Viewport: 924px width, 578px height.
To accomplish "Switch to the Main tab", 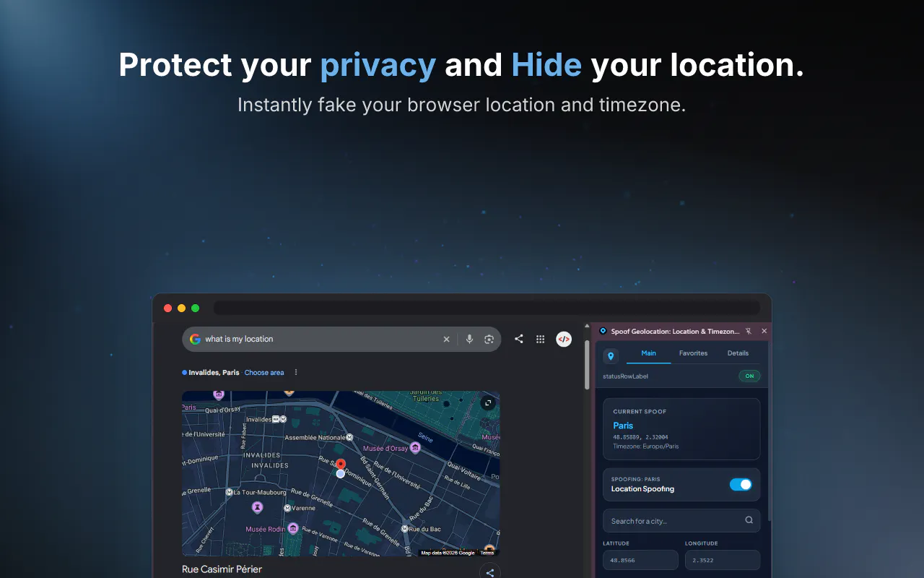I will click(648, 353).
